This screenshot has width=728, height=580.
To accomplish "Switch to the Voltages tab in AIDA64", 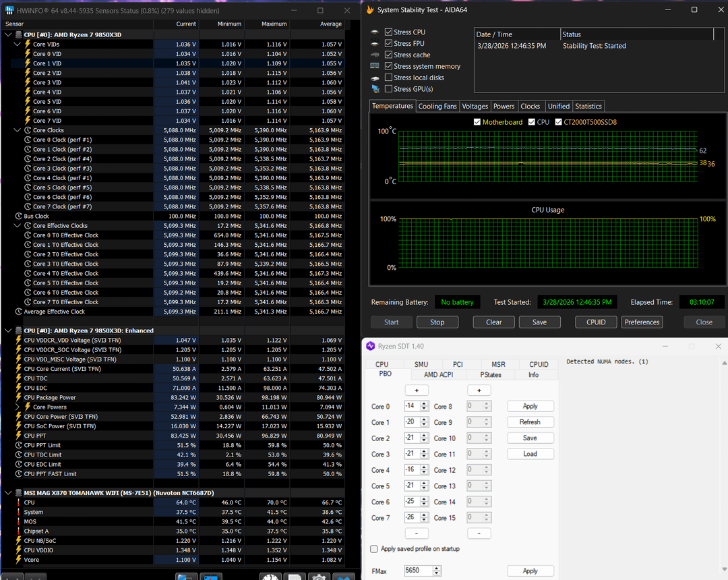I will [x=475, y=106].
